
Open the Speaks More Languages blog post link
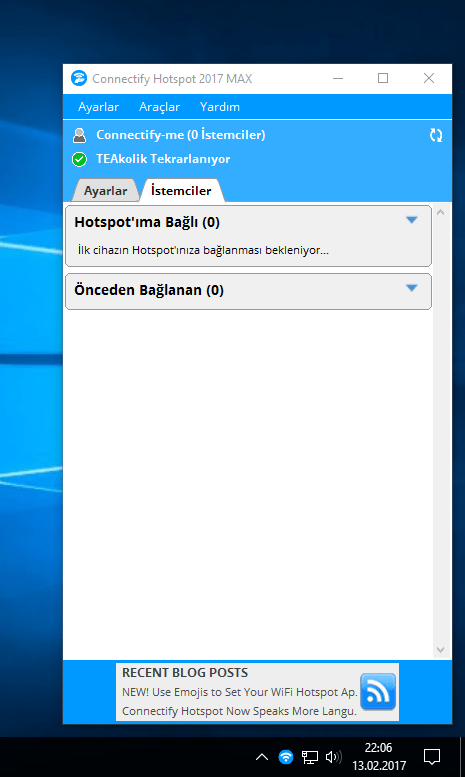239,711
